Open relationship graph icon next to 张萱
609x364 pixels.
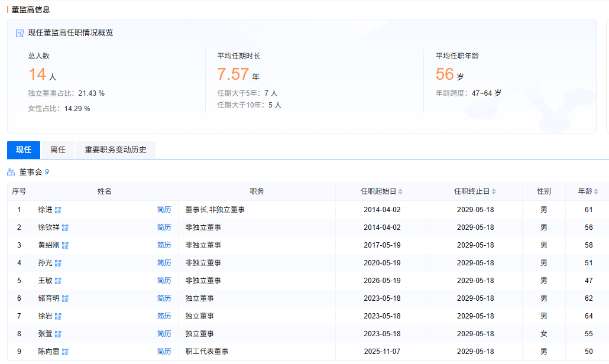click(59, 334)
